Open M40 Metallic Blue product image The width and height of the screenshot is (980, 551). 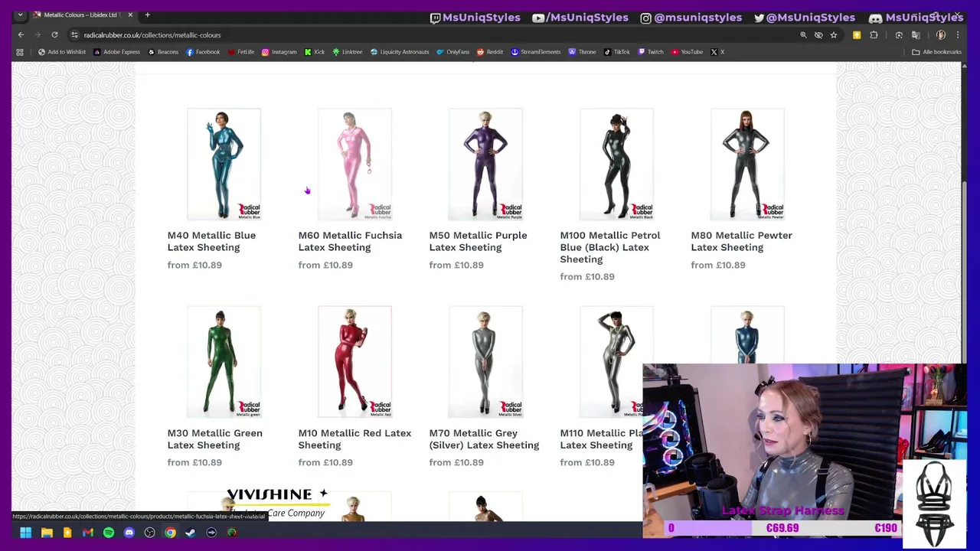click(x=224, y=165)
